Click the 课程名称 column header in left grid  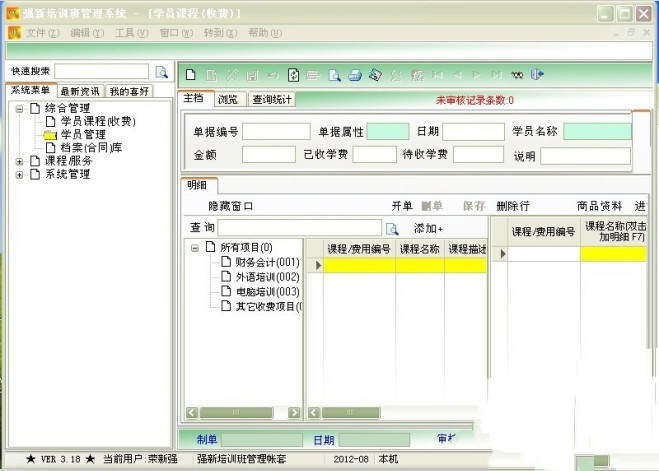419,249
